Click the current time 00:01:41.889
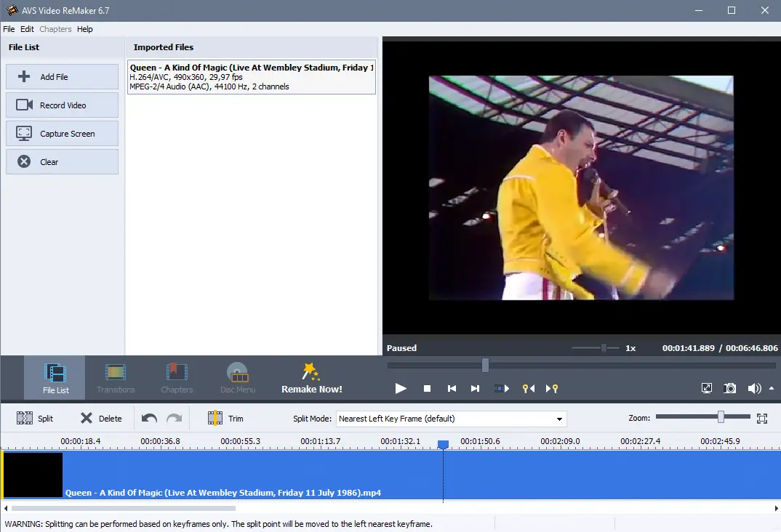The image size is (781, 532). click(689, 348)
